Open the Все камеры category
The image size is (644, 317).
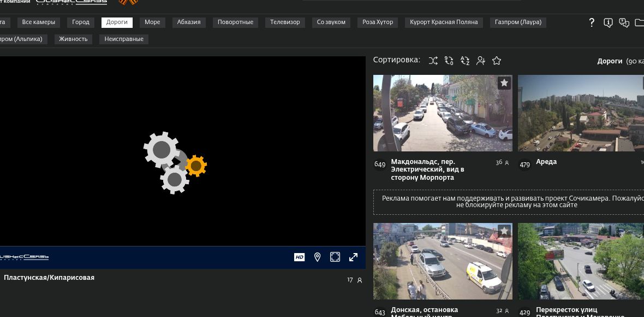tap(39, 22)
